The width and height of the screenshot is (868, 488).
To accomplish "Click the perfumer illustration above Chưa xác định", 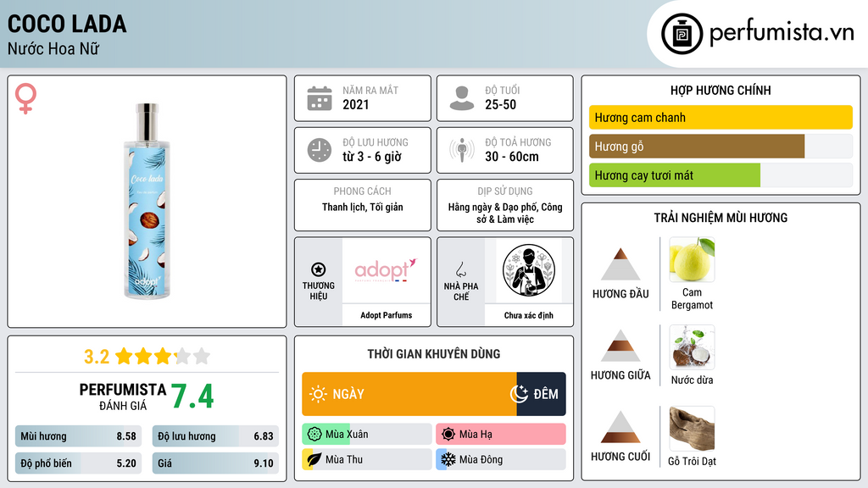I will (x=529, y=270).
